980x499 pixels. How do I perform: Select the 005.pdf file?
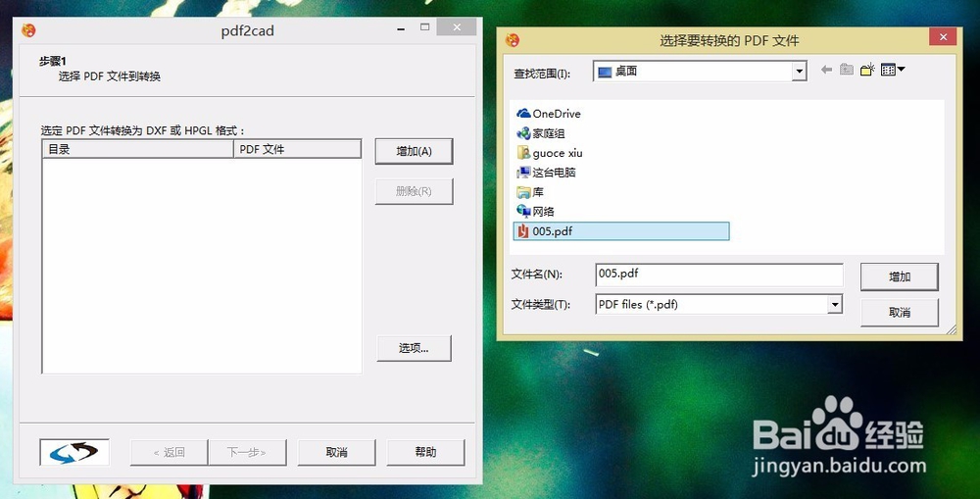coord(621,230)
